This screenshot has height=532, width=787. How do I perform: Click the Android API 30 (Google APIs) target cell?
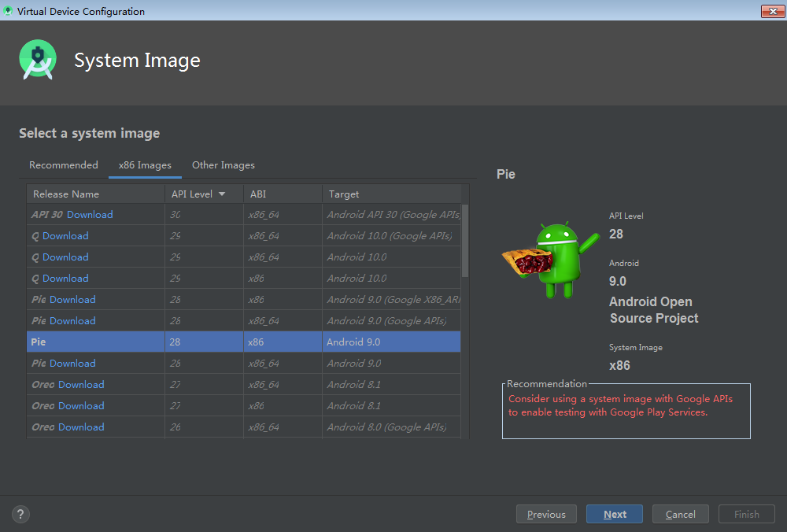click(x=391, y=214)
